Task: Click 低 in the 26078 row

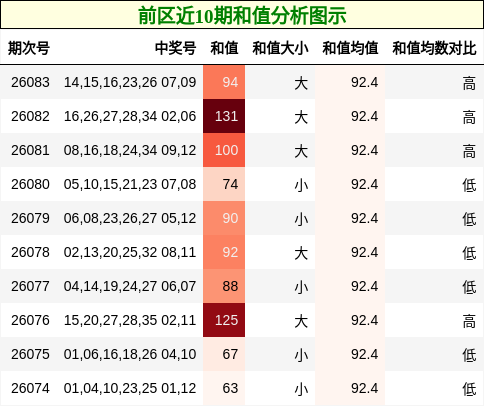Action: (469, 253)
